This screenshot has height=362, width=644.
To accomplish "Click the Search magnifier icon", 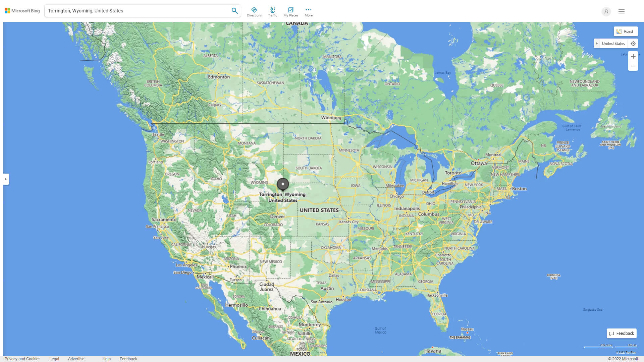I will point(234,11).
